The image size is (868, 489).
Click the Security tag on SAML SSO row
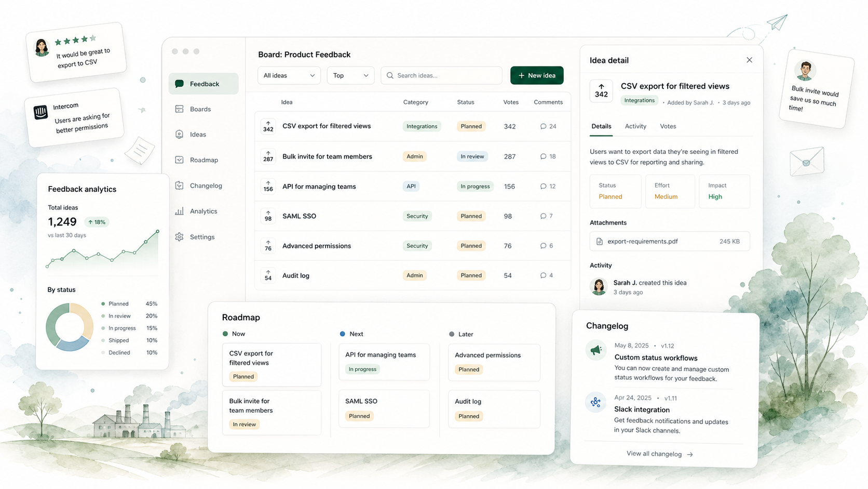coord(417,216)
